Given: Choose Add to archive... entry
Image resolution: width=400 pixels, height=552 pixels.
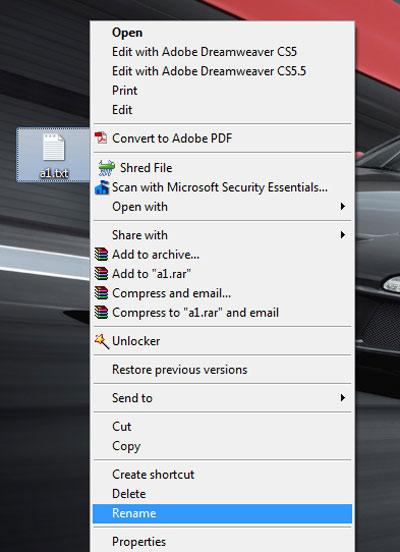Looking at the screenshot, I should [x=222, y=254].
